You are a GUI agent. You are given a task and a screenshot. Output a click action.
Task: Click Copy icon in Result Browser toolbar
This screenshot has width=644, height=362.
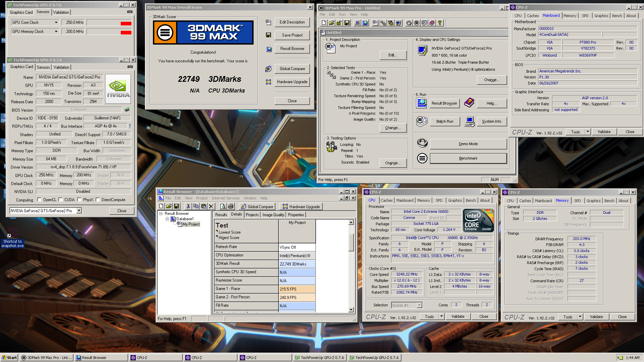pyautogui.click(x=196, y=206)
